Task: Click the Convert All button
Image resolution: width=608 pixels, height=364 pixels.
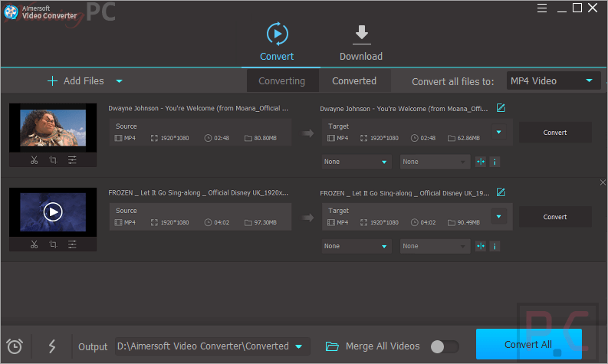Action: click(x=528, y=344)
